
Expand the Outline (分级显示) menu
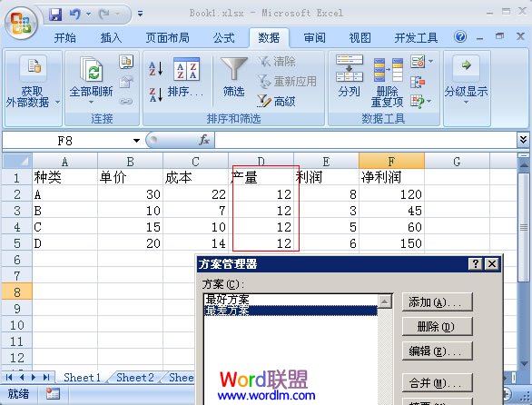point(467,80)
